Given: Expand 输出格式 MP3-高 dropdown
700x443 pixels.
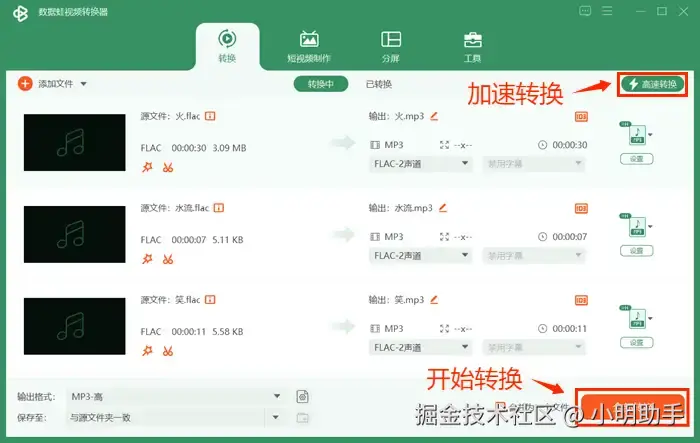Looking at the screenshot, I should (176, 396).
